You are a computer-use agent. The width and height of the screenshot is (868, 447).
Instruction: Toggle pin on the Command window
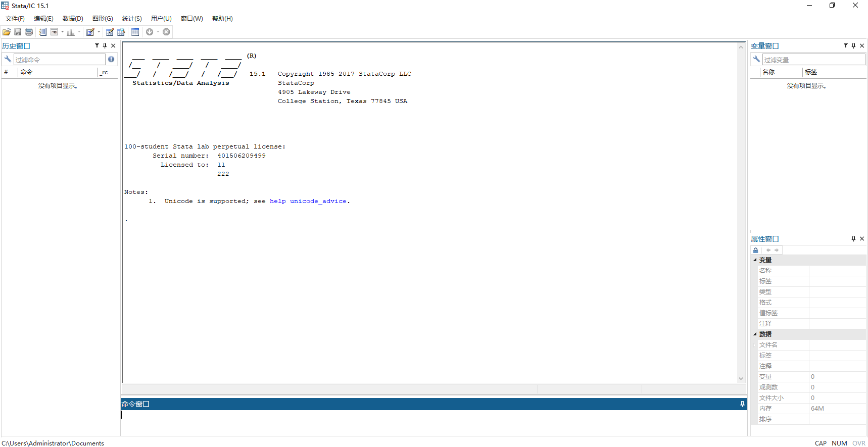742,404
